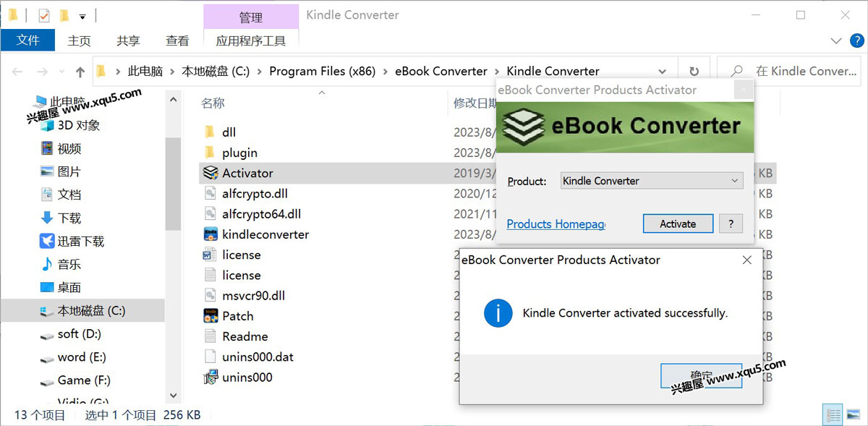Open the 文件 file menu

pos(27,41)
